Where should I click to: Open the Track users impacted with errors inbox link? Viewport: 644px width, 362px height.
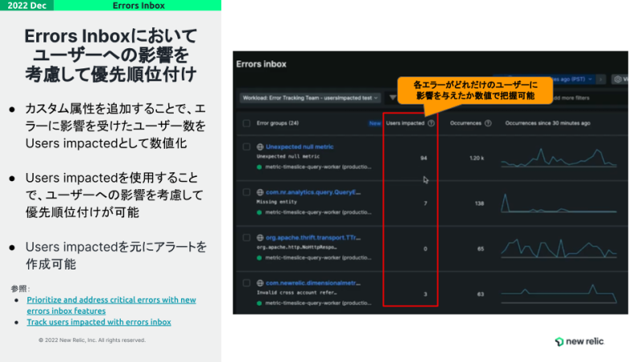(99, 323)
